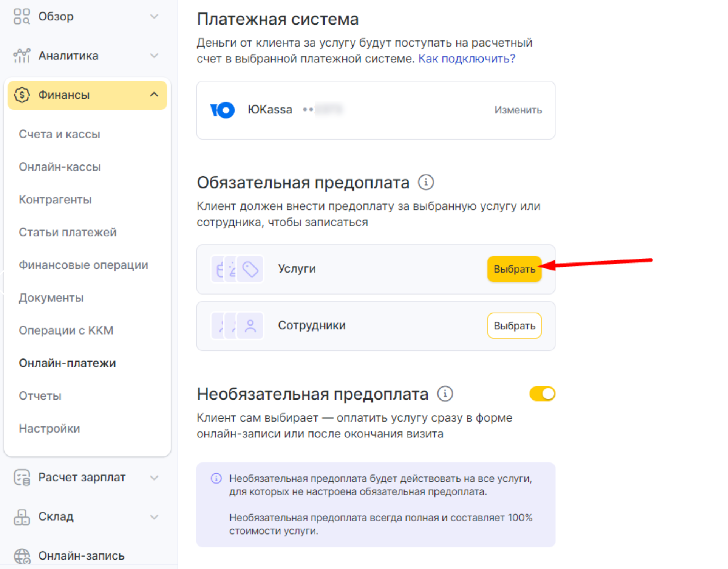Open Счета и кассы menu item
Viewport: 728px width, 569px height.
(x=59, y=134)
